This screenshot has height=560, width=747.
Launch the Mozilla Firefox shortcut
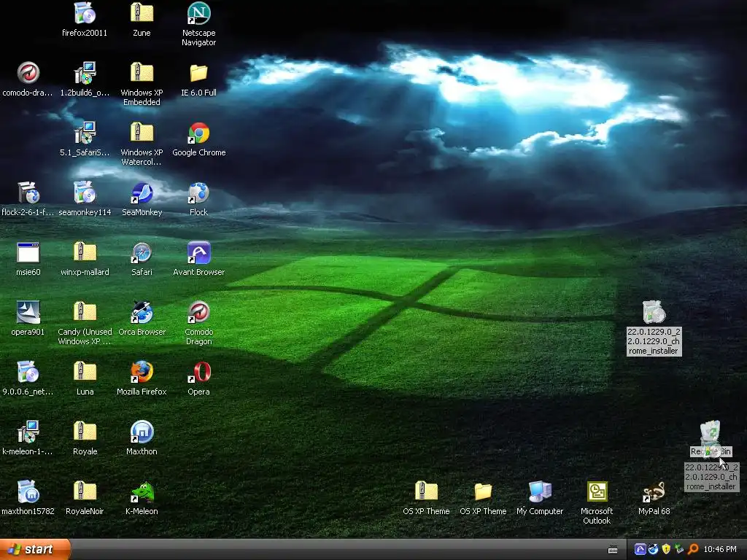pyautogui.click(x=142, y=373)
